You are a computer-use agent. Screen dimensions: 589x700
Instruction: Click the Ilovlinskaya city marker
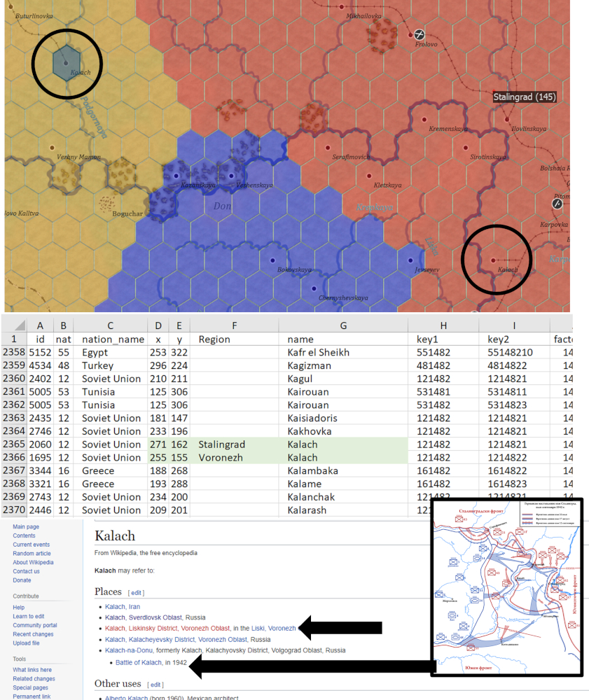507,119
